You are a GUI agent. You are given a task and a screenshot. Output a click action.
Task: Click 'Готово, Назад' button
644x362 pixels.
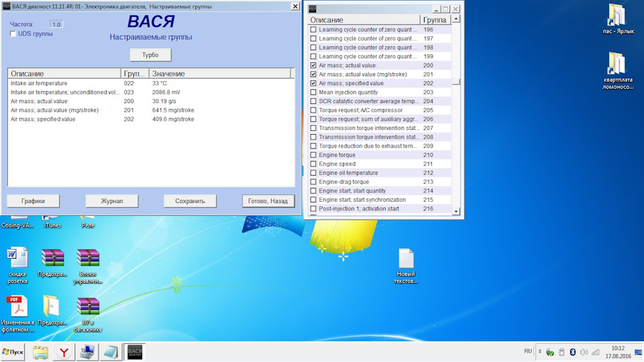tap(268, 201)
